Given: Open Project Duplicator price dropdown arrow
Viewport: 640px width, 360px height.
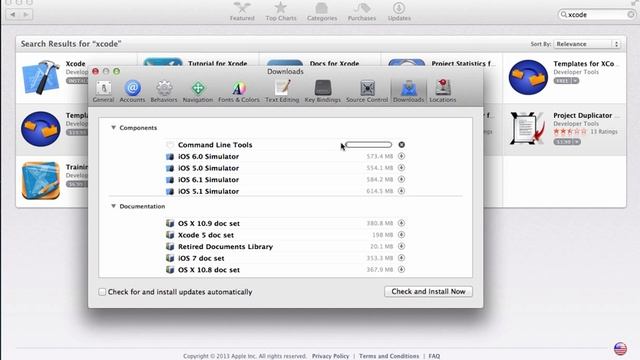Looking at the screenshot, I should 577,142.
